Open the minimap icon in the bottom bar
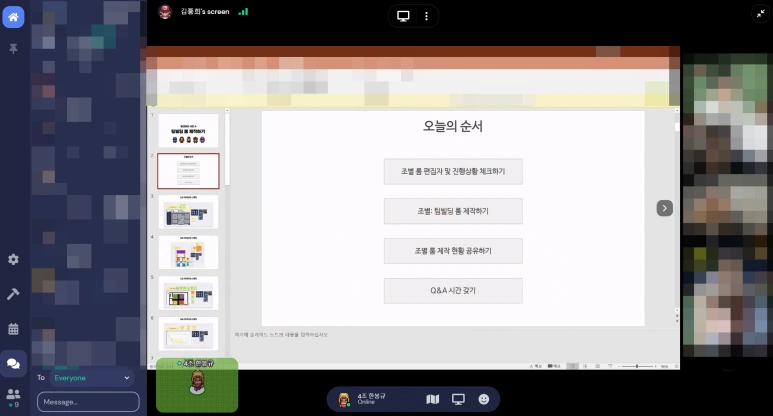Screen dimensions: 773x416 tap(432, 399)
